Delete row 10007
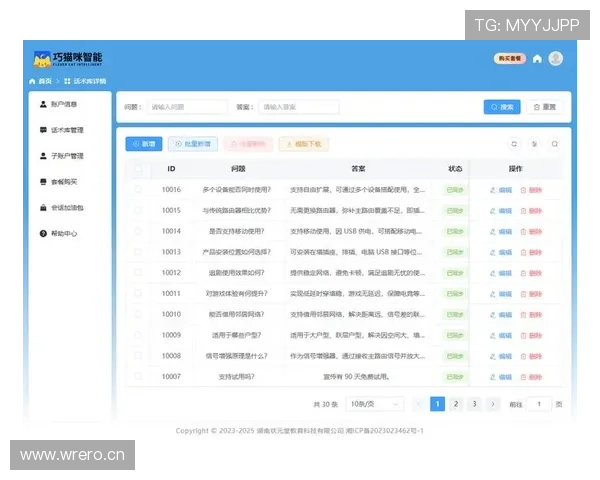This screenshot has width=600, height=480. pos(531,377)
